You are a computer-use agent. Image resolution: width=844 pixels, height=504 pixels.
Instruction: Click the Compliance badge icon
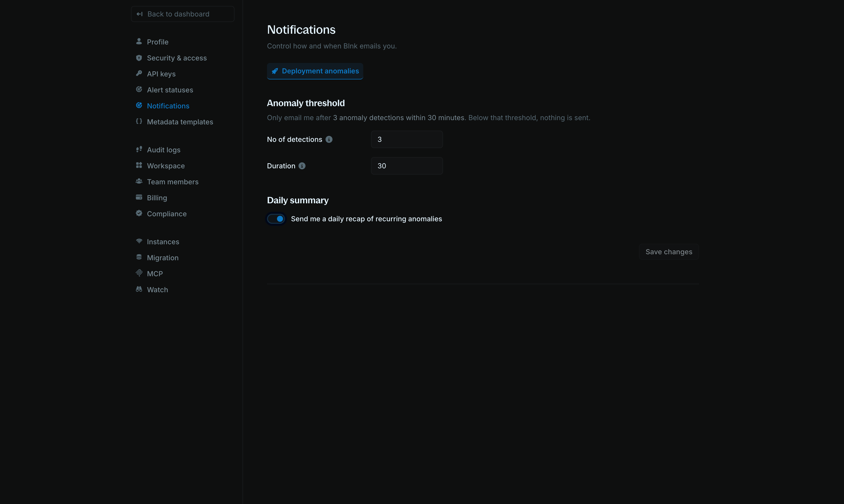pos(139,213)
